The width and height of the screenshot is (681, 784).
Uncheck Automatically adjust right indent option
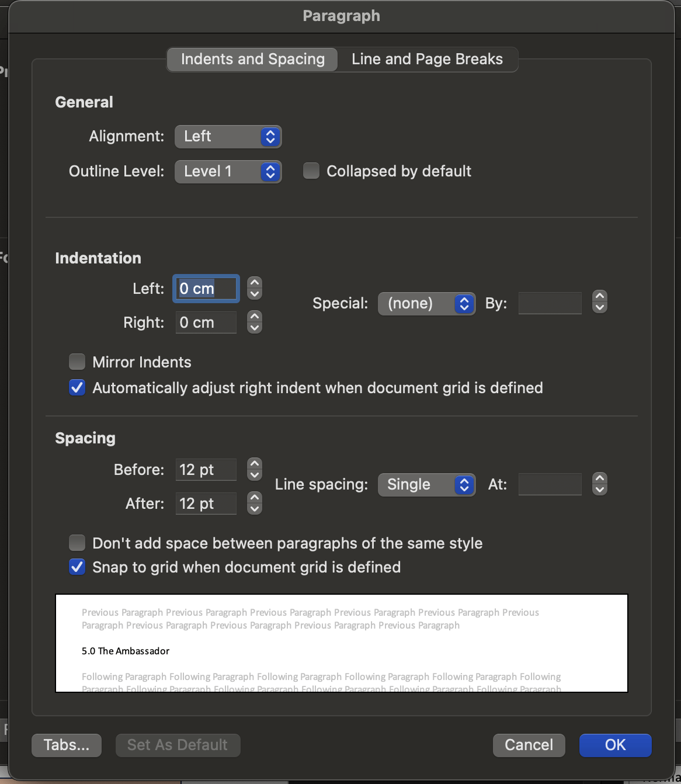[x=77, y=388]
